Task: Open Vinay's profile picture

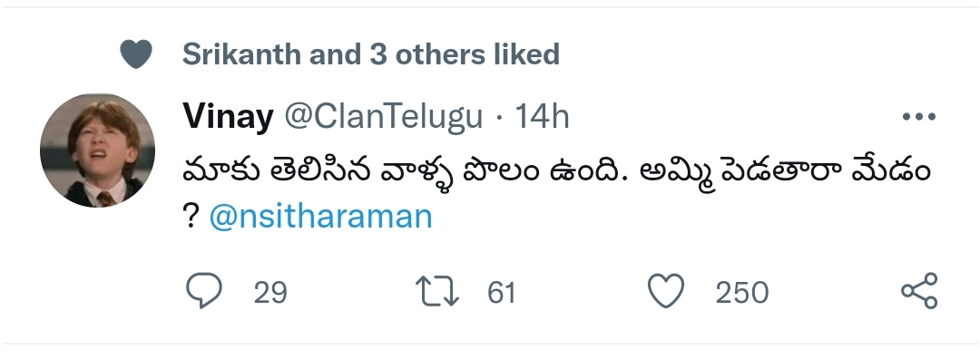Action: tap(97, 150)
